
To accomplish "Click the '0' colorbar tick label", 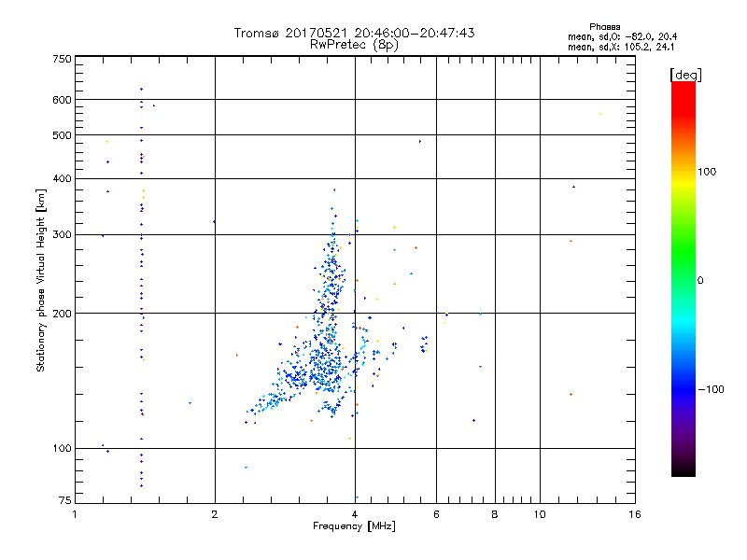I will 700,281.
